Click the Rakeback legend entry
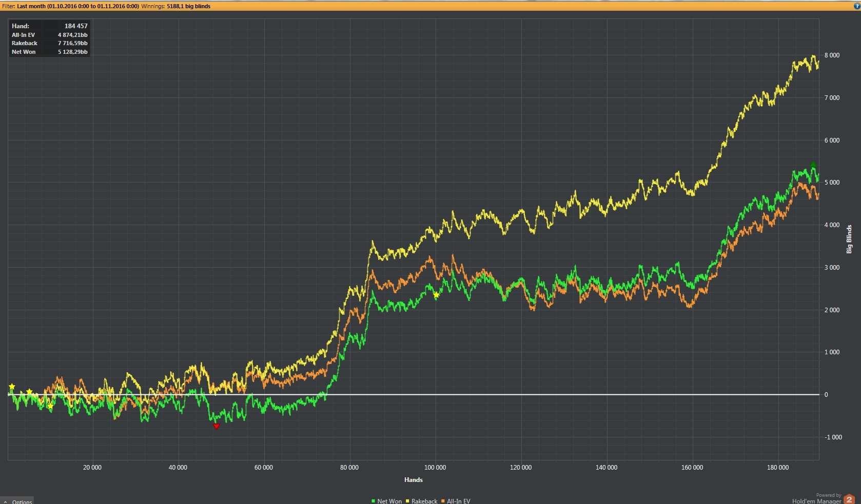This screenshot has height=504, width=861. point(421,501)
